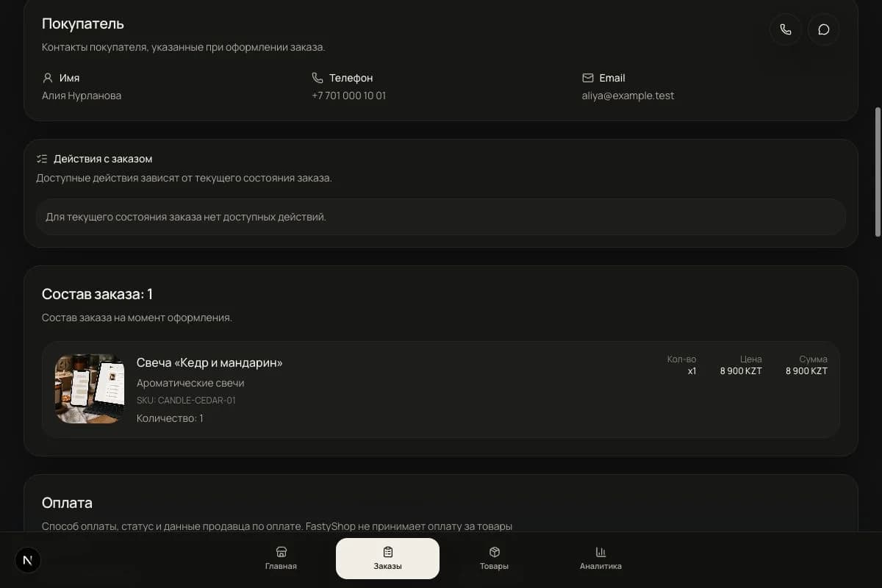Open the candle product thumbnail

90,389
